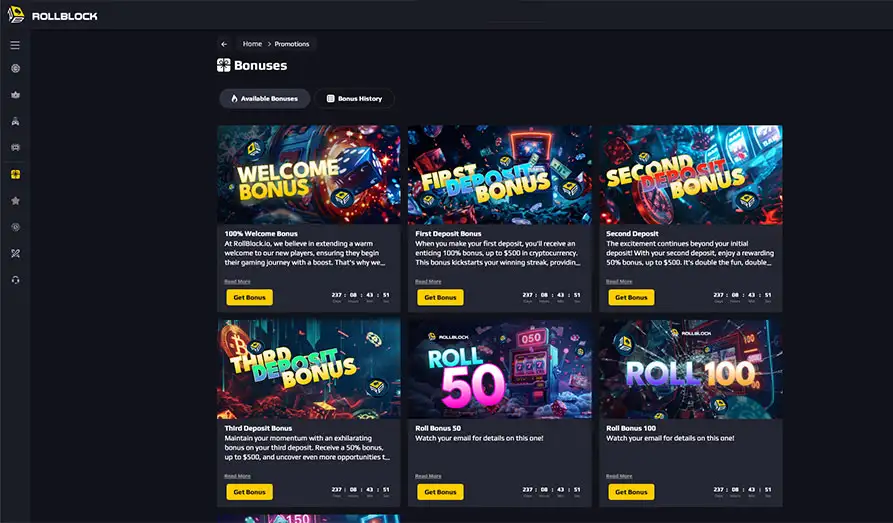
Task: Switch to the Bonus History tab
Action: click(354, 99)
